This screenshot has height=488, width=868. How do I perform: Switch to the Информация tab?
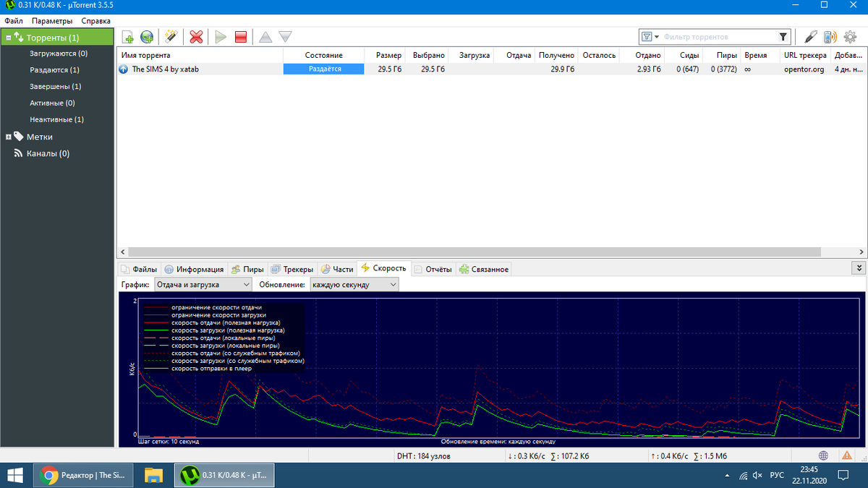193,269
